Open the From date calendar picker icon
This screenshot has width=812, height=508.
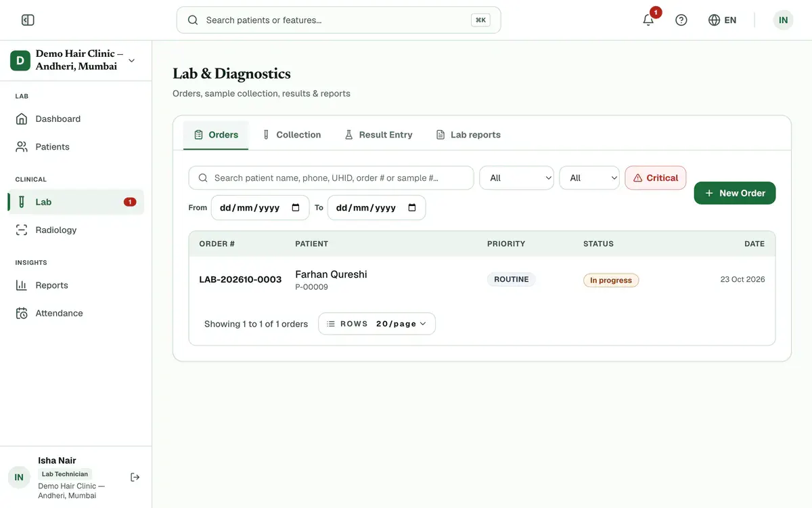point(296,208)
